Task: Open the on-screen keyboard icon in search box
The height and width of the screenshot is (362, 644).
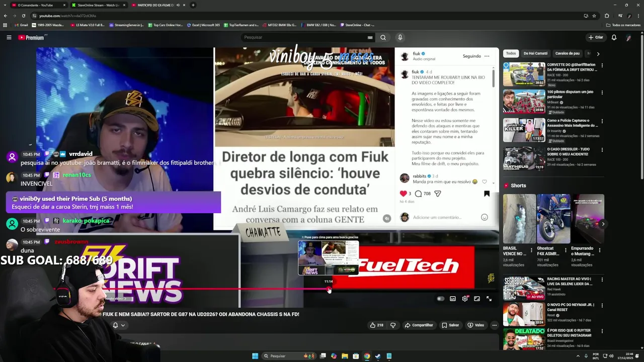Action: 370,37
